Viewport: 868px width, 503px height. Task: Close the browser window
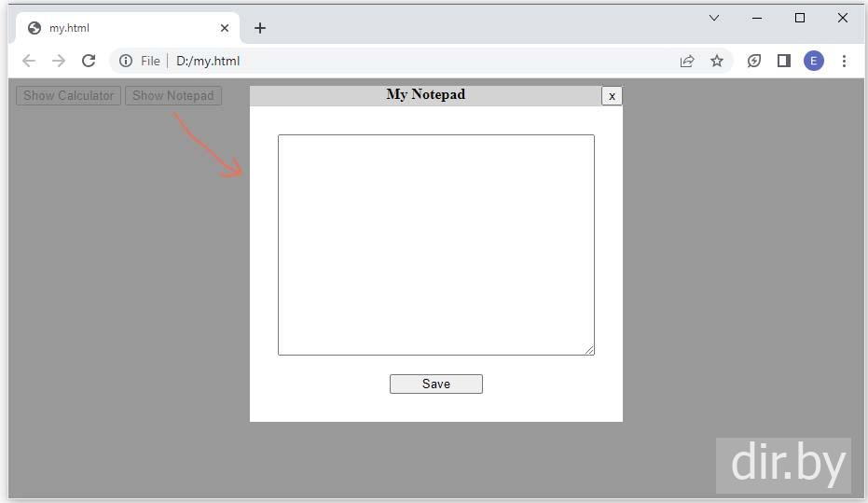[x=843, y=18]
